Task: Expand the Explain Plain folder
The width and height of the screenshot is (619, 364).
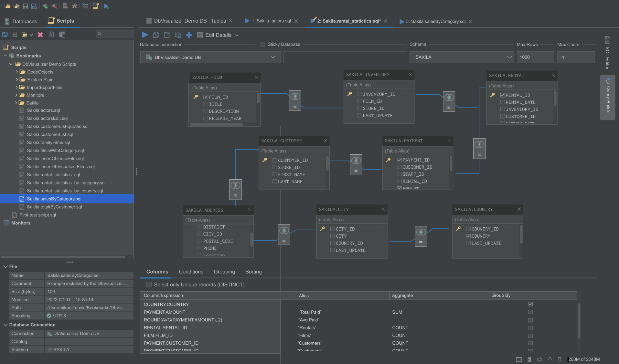Action: 16,79
